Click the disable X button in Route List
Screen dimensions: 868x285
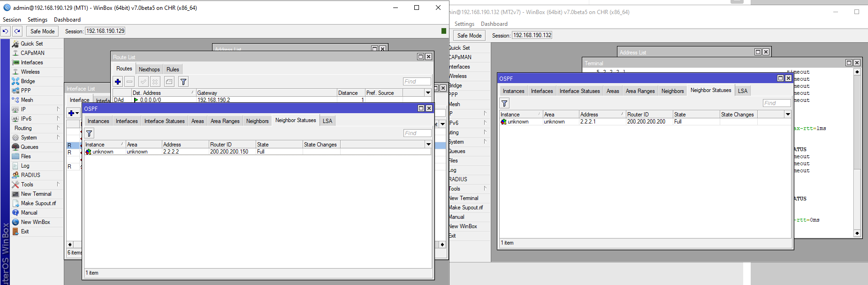(x=155, y=82)
